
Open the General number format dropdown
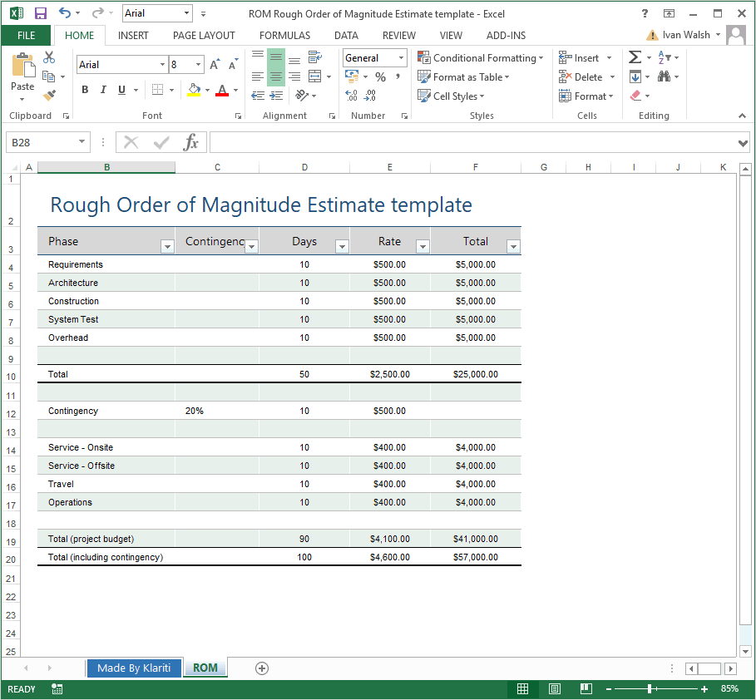402,58
